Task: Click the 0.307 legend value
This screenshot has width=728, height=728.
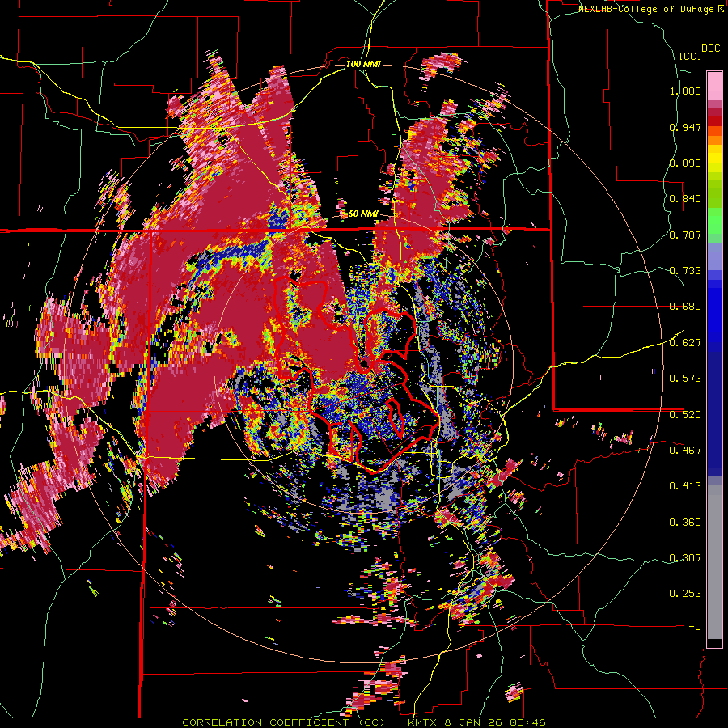Action: click(x=685, y=557)
